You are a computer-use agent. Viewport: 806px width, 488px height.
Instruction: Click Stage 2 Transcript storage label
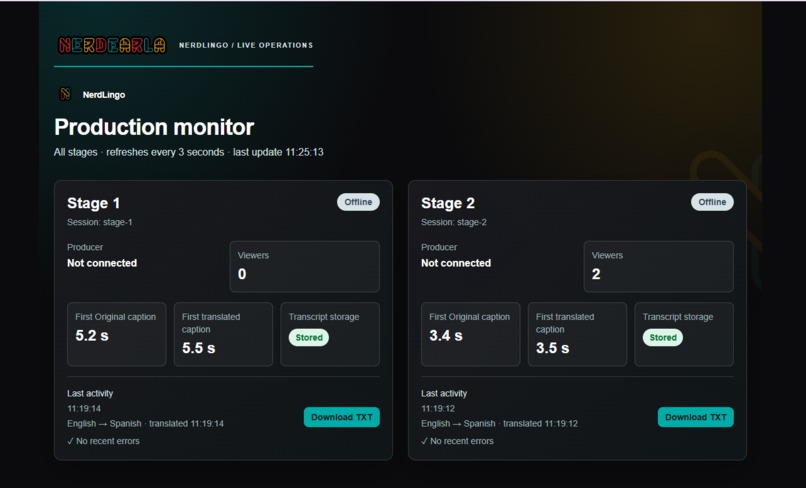pos(678,317)
